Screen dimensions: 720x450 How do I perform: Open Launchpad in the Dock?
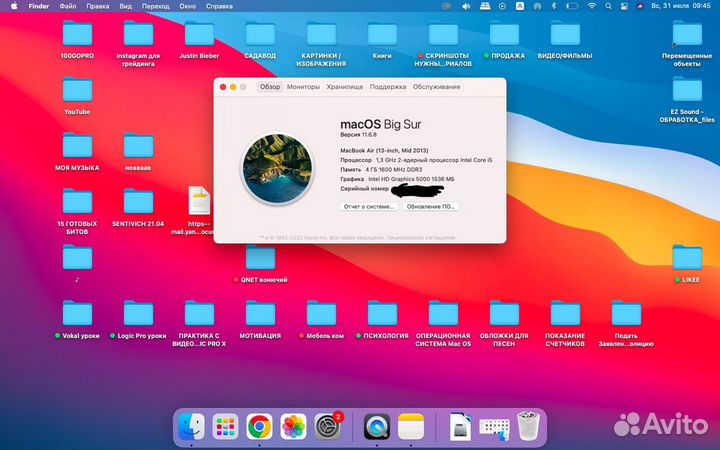[x=225, y=427]
